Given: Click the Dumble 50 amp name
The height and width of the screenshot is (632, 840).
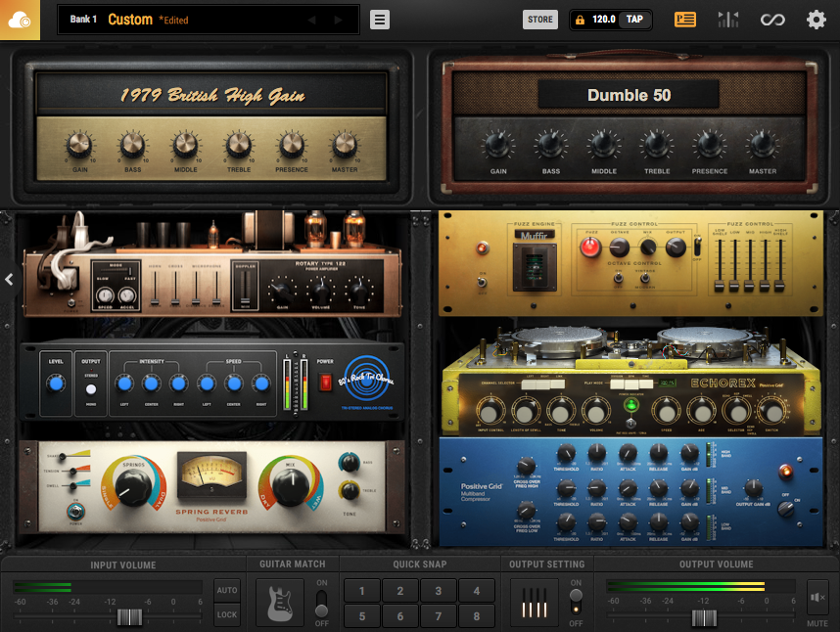Looking at the screenshot, I should tap(629, 95).
